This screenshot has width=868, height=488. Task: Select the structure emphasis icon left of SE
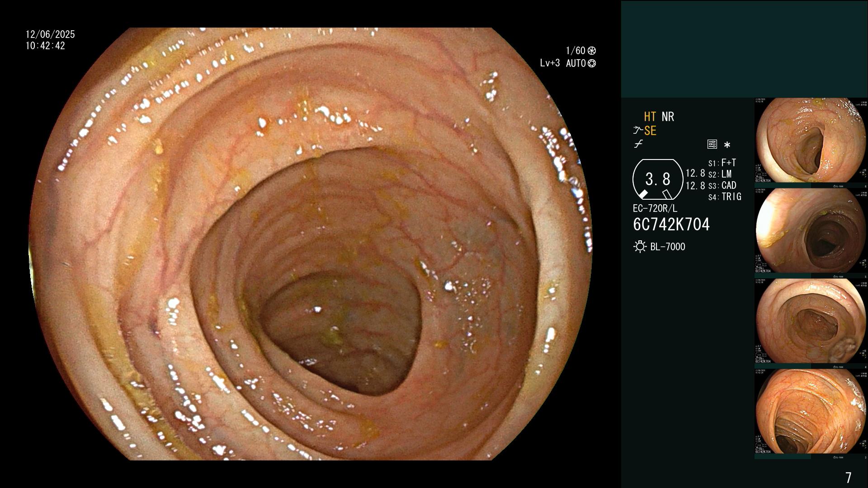pyautogui.click(x=637, y=131)
